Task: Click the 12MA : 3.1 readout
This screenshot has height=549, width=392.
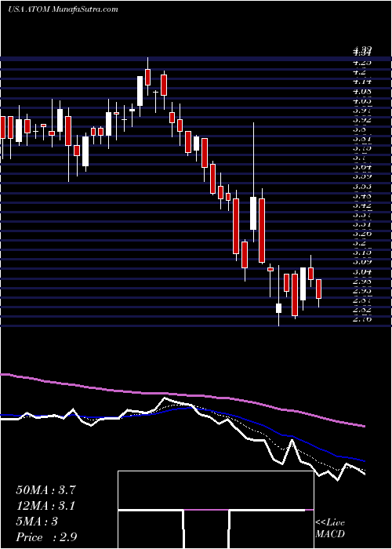Action: coord(45,506)
